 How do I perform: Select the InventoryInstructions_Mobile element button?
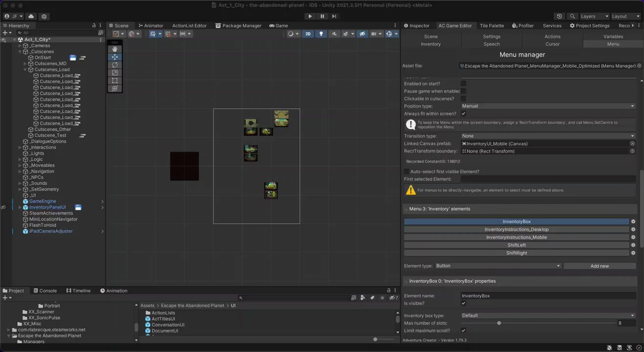click(x=516, y=238)
